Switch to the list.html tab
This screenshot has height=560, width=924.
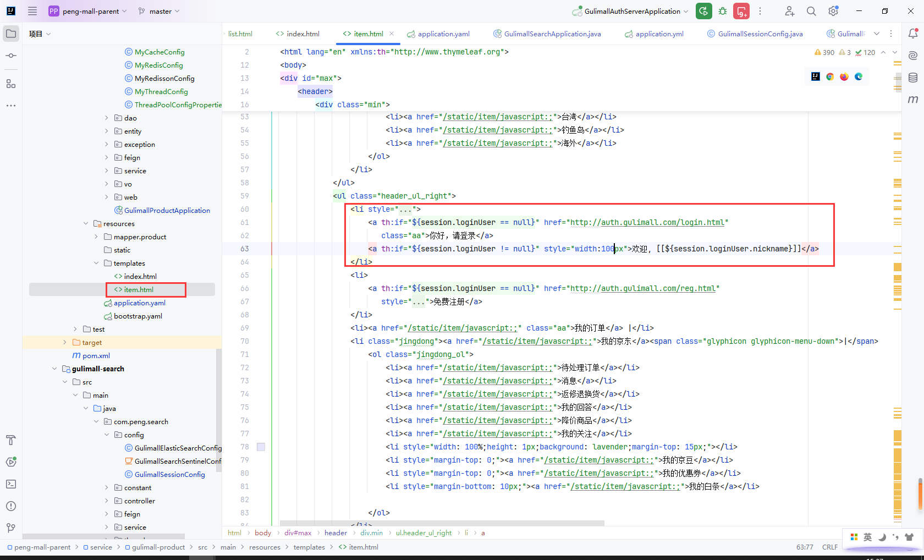[x=240, y=34]
